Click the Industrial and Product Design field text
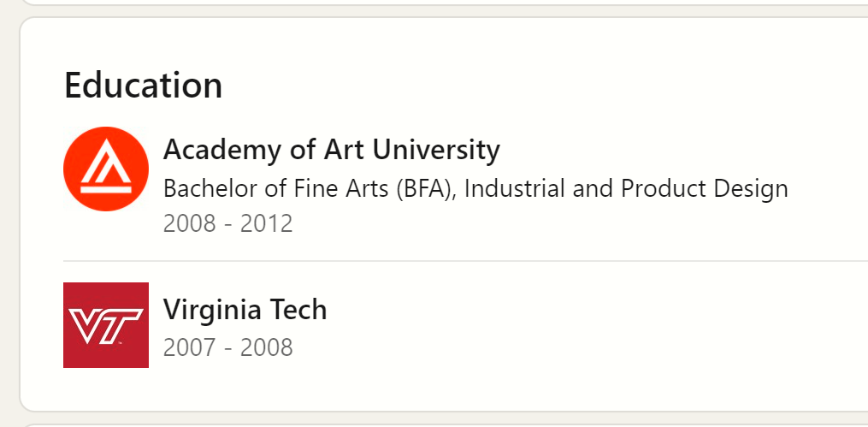Viewport: 868px width, 427px height. pyautogui.click(x=626, y=189)
